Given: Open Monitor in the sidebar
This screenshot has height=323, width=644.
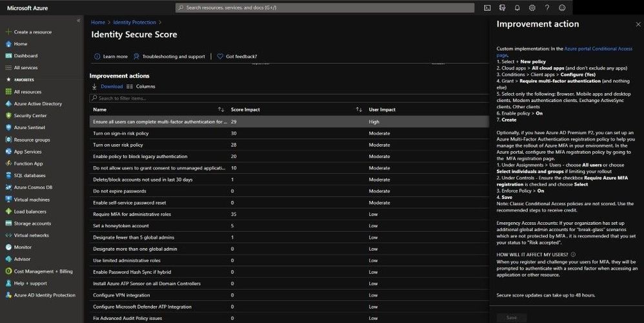Looking at the screenshot, I should point(23,247).
